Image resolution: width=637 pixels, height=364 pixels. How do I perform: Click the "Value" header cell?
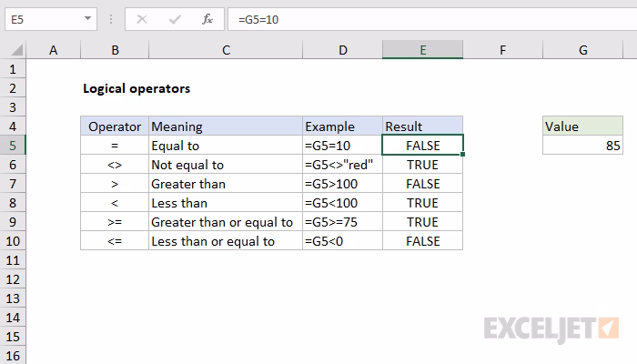(x=582, y=126)
